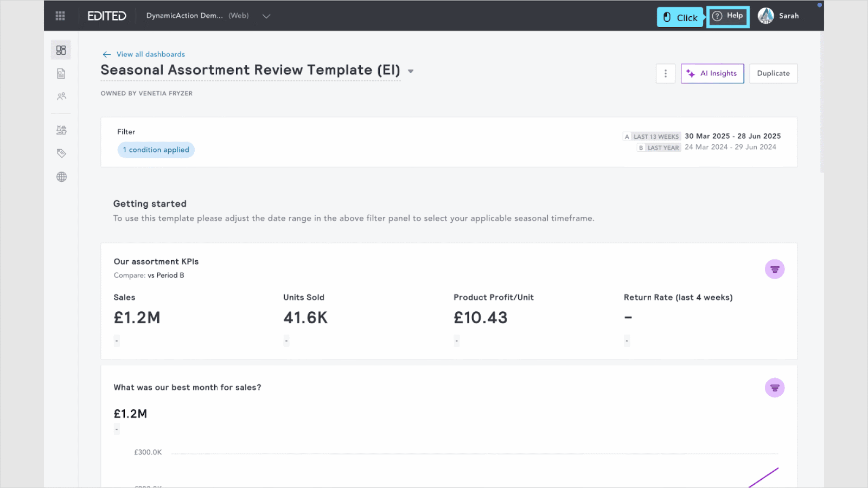Viewport: 868px width, 488px height.
Task: Click the Return Rate (last 4 weeks) label
Action: point(678,297)
